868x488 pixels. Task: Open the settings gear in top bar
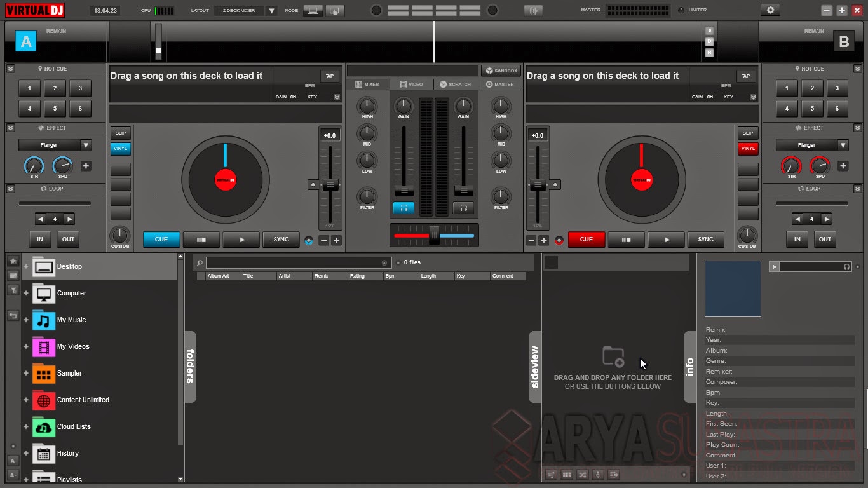(770, 10)
